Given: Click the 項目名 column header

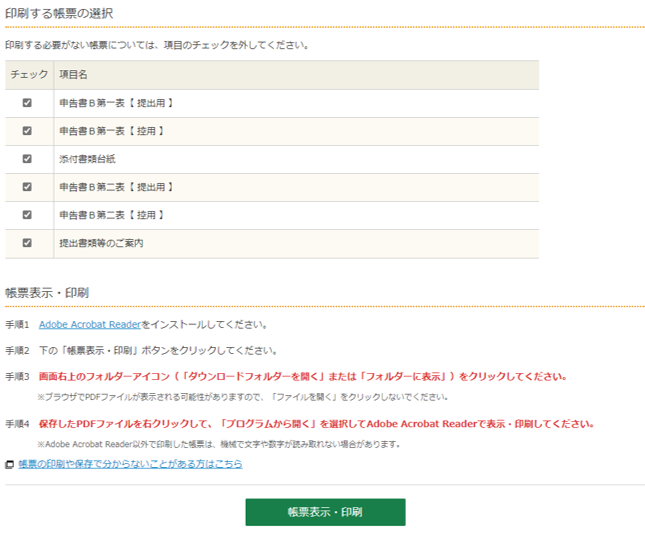Looking at the screenshot, I should point(73,74).
